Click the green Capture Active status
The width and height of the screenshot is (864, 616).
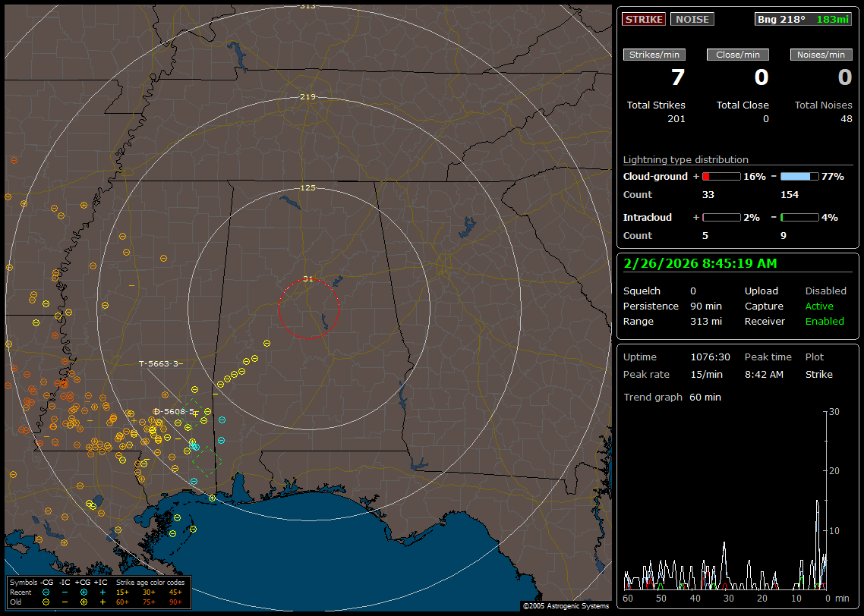tap(819, 306)
